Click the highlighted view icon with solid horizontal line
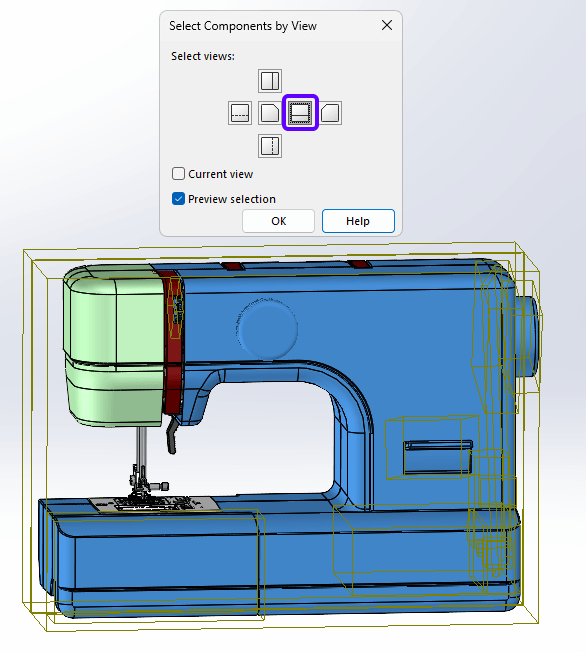Image resolution: width=586 pixels, height=652 pixels. [300, 113]
